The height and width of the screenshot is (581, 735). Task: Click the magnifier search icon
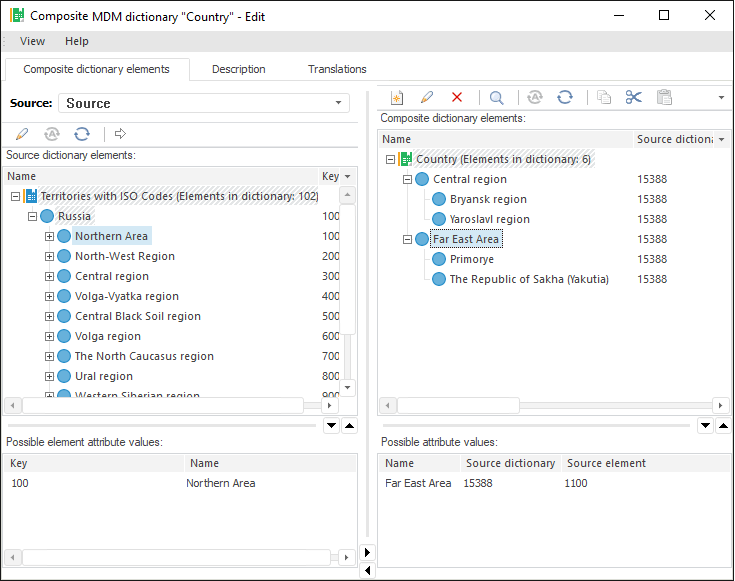pos(496,97)
